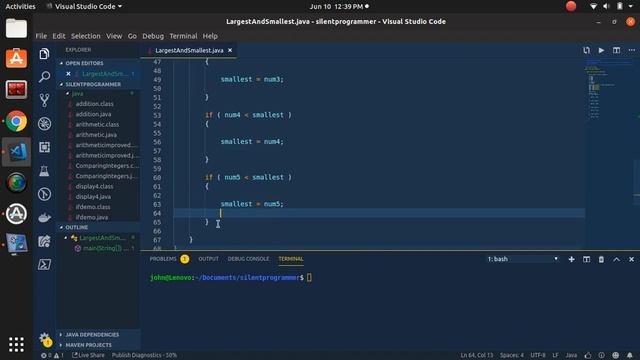Open the Terminal menu
Screen dimensions: 640x360
point(183,36)
